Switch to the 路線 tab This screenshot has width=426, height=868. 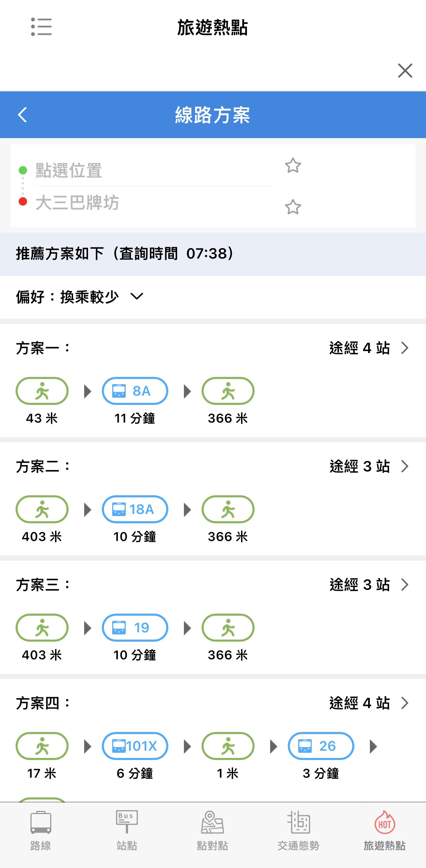tap(41, 831)
